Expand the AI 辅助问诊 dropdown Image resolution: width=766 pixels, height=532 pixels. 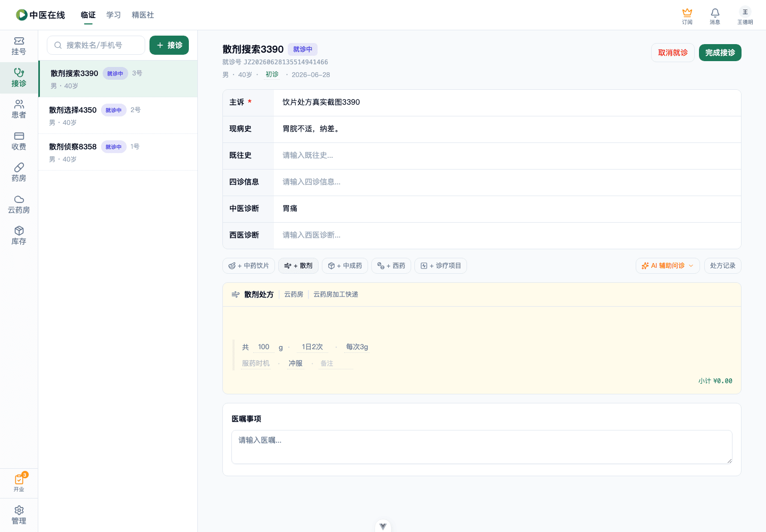tap(668, 266)
